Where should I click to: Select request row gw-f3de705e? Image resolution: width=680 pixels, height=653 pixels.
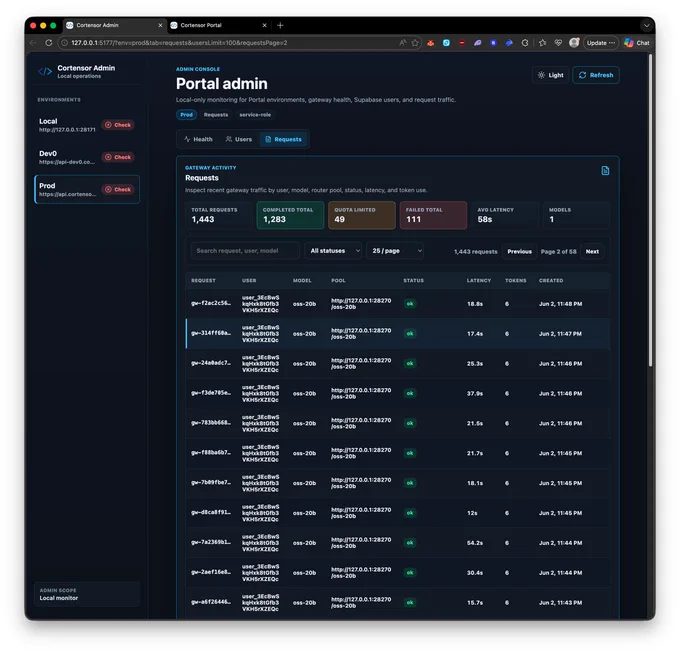click(x=398, y=394)
